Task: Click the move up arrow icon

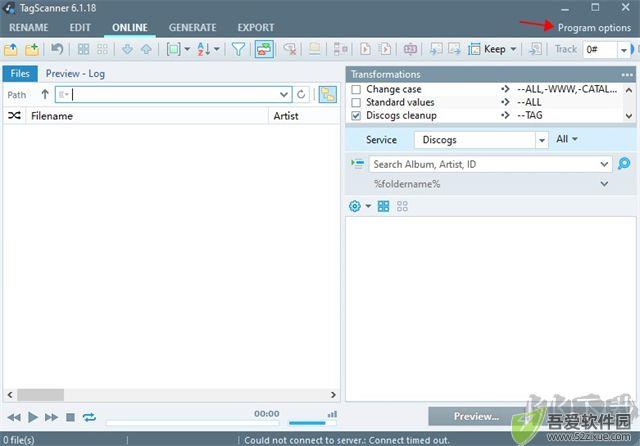Action: pos(146,49)
